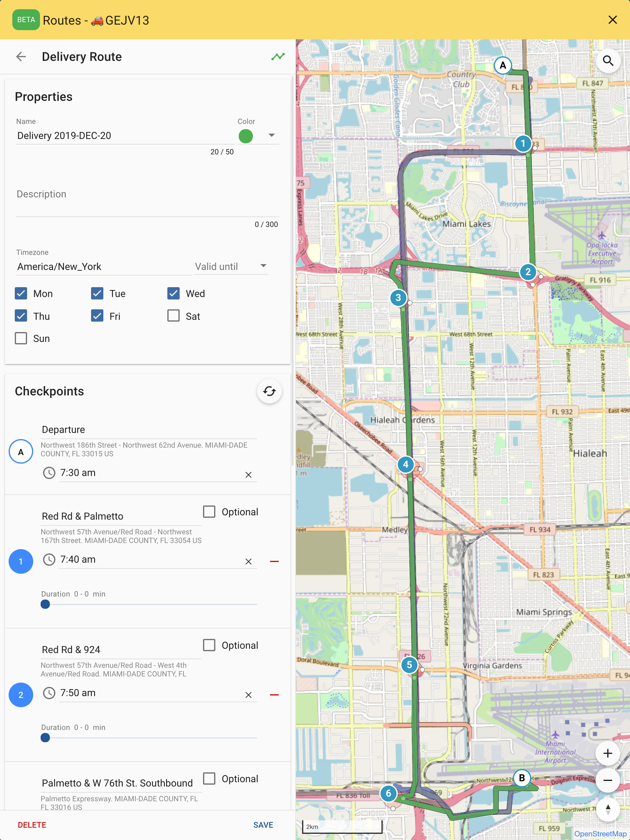Edit Palmetto & W 76th St. Southbound field
The image size is (630, 840).
click(121, 783)
